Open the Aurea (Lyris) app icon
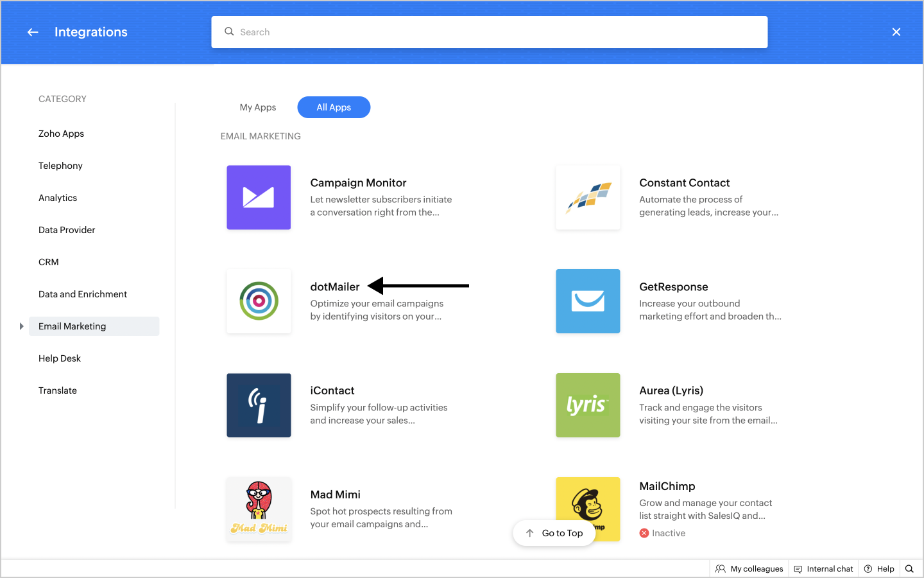924x578 pixels. pyautogui.click(x=588, y=405)
